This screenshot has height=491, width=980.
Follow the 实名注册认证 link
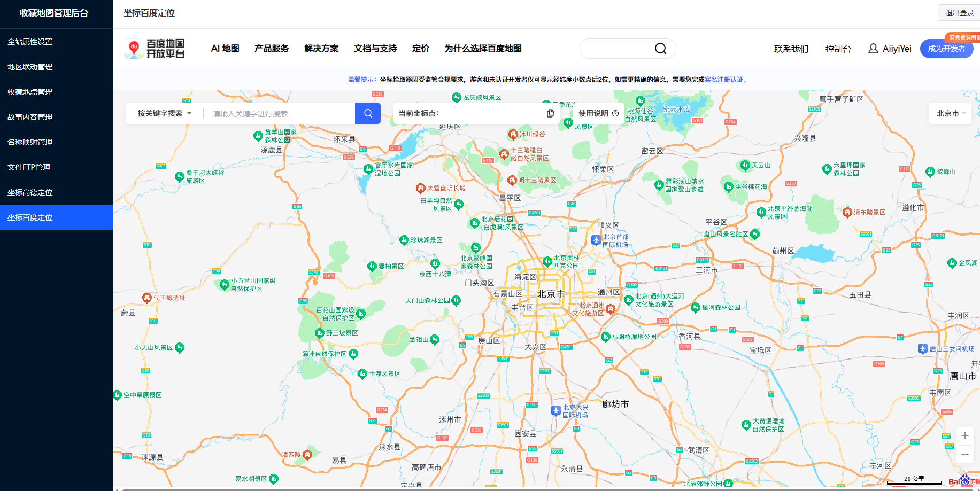coord(724,80)
